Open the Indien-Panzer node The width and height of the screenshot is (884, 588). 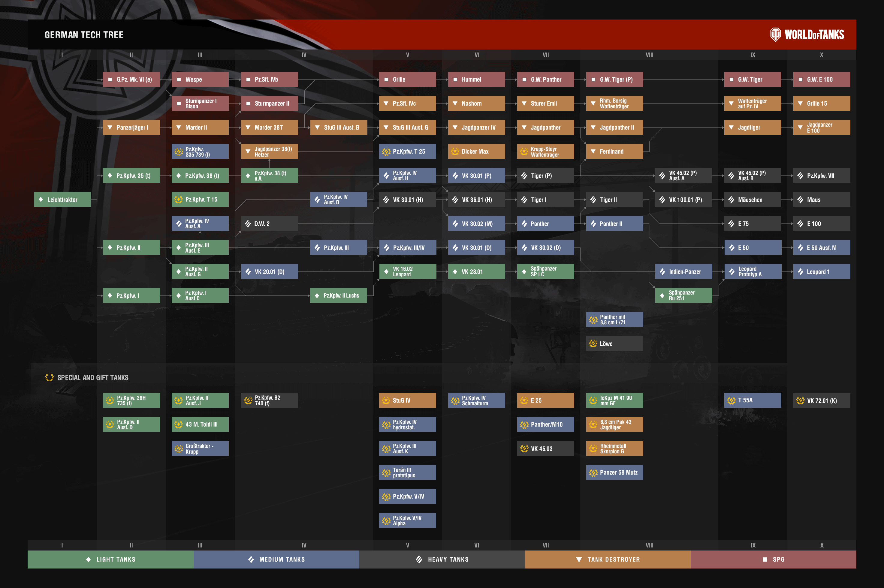[x=684, y=271]
